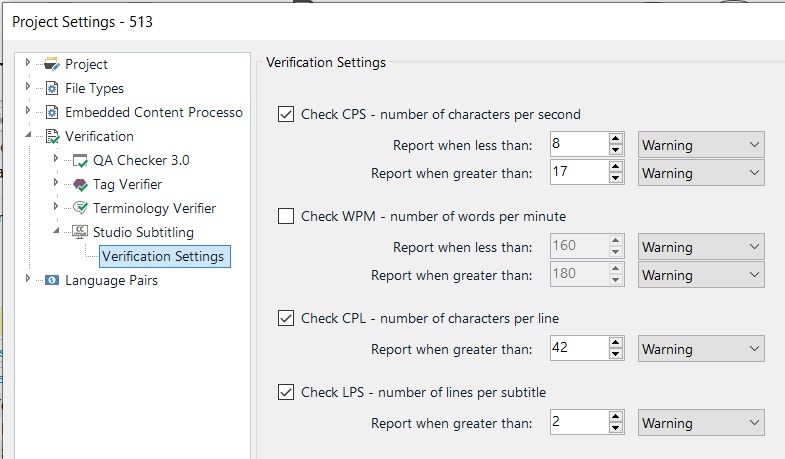Disable the Check CPS checkbox
The image size is (785, 459).
click(x=286, y=114)
